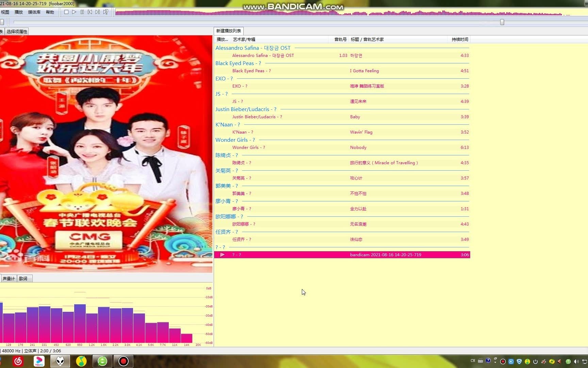Select the track Nobody

[x=342, y=148]
